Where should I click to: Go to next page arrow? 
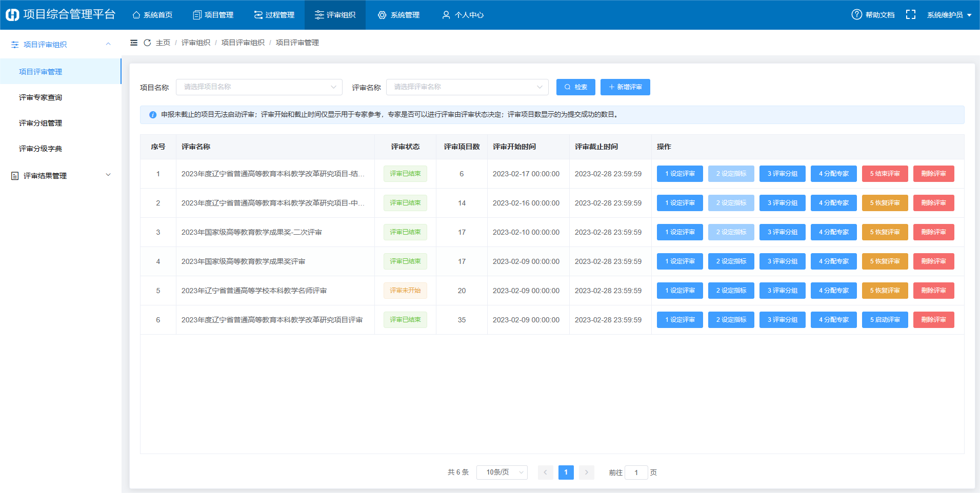coord(586,473)
